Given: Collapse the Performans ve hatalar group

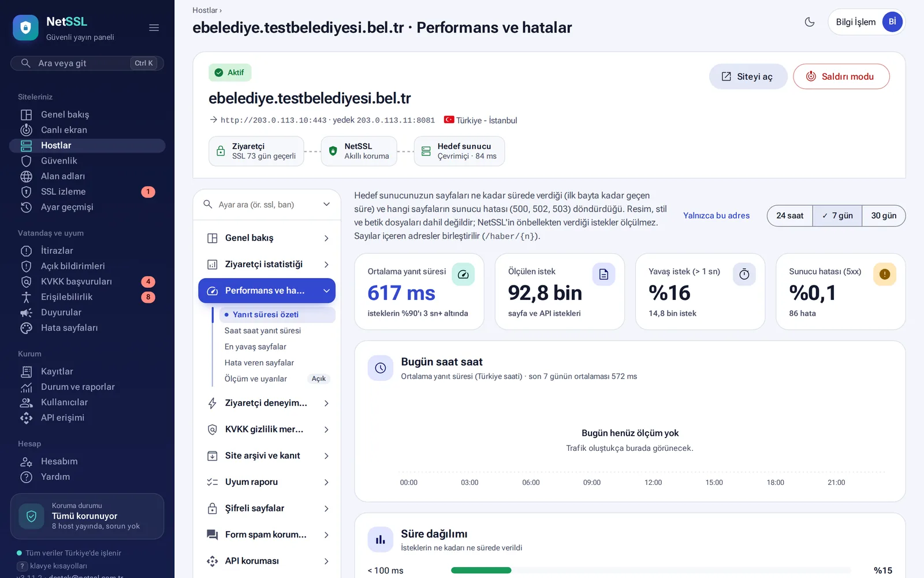Looking at the screenshot, I should [x=267, y=291].
